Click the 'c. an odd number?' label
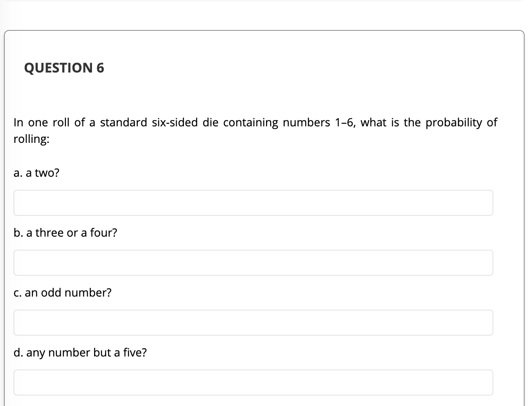 tap(62, 293)
